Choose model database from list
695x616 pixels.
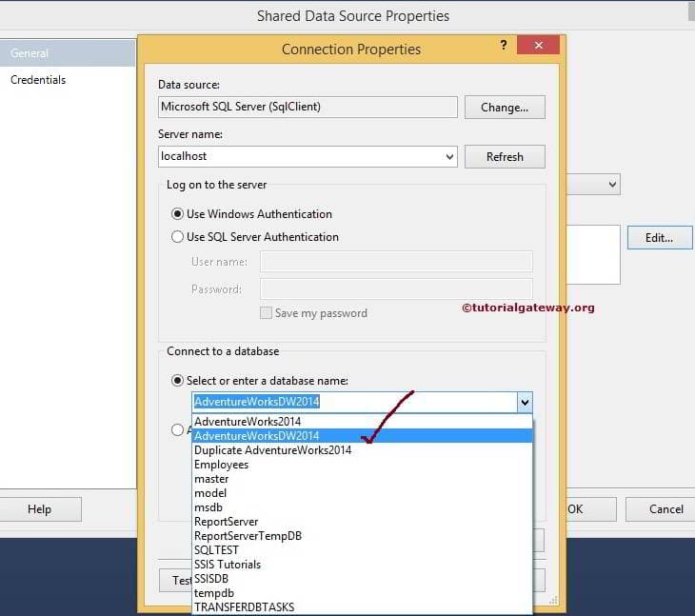click(362, 493)
